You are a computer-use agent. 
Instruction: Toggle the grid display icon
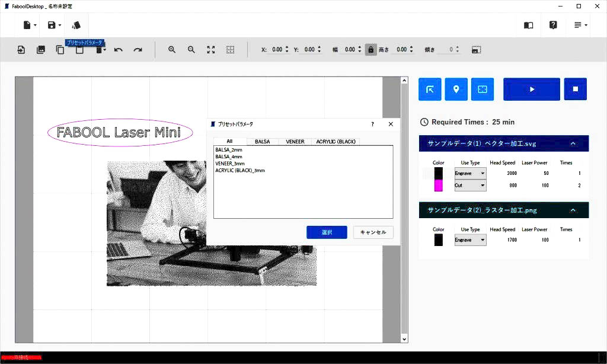231,50
